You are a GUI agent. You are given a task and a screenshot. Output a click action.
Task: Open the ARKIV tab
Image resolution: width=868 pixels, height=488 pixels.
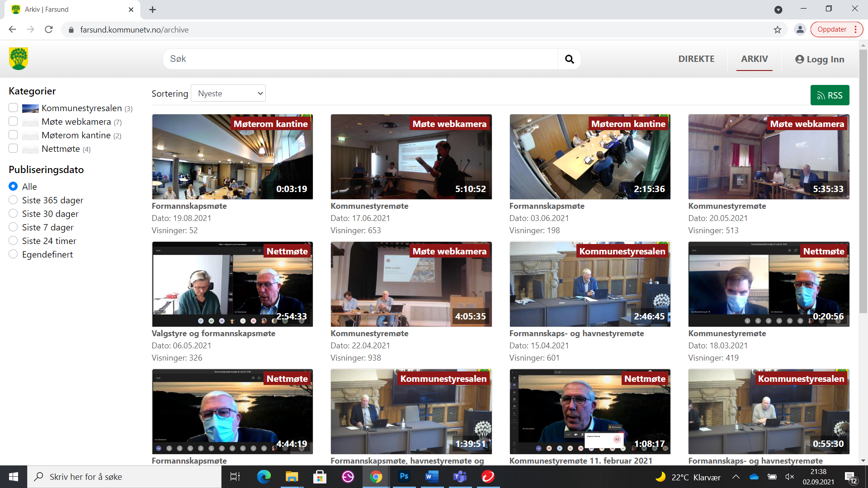[754, 59]
